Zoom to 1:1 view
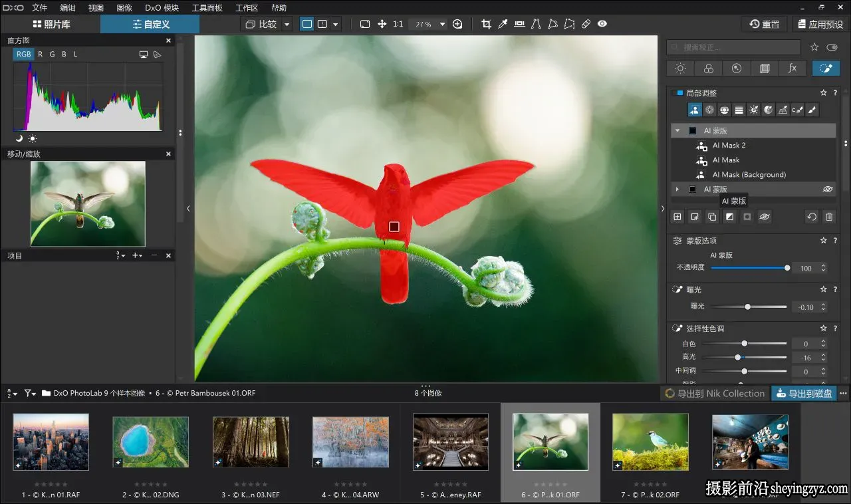Image resolution: width=851 pixels, height=504 pixels. tap(398, 24)
